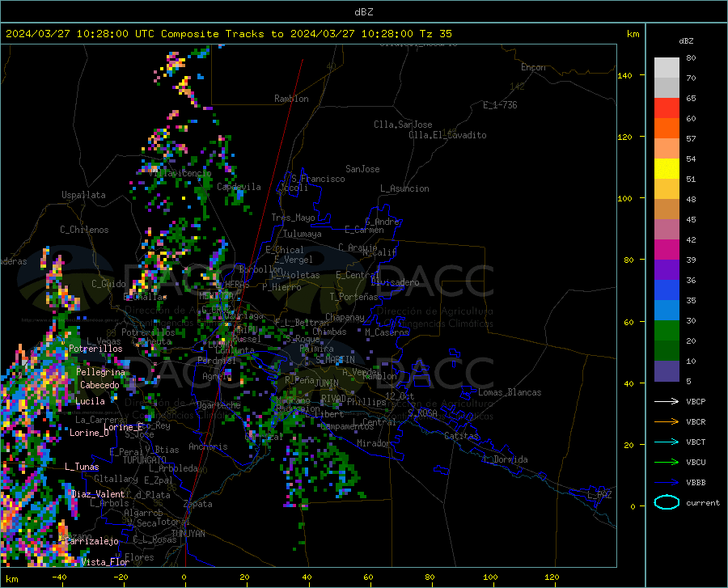Click the Lomas_Blancas label
Image resolution: width=728 pixels, height=588 pixels.
(510, 392)
